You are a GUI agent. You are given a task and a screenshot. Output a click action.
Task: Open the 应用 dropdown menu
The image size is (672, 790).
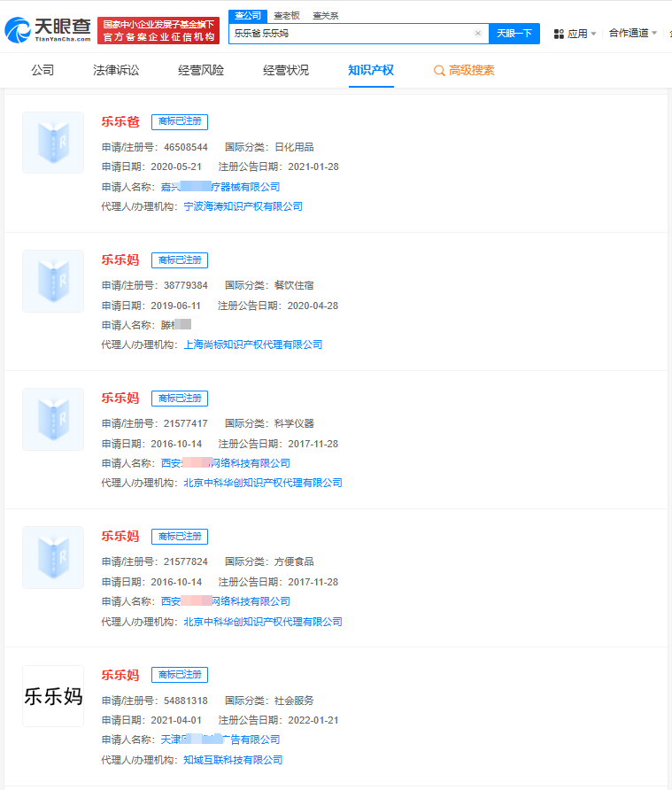(575, 34)
